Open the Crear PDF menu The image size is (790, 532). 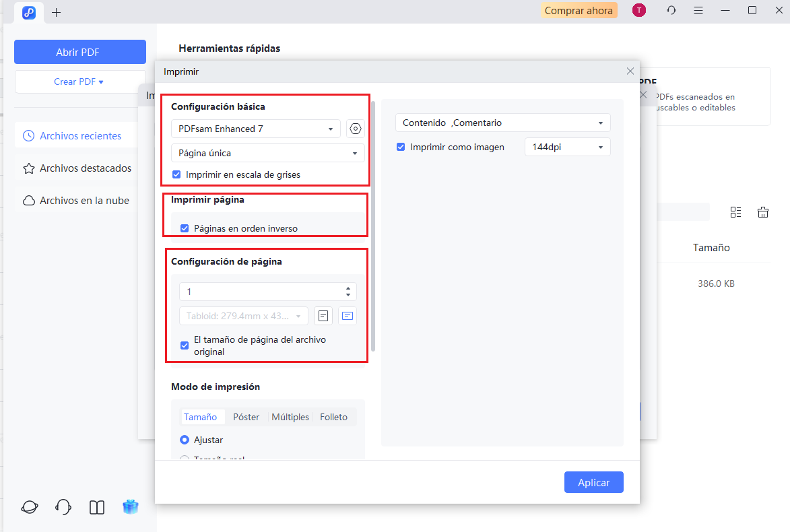(80, 81)
